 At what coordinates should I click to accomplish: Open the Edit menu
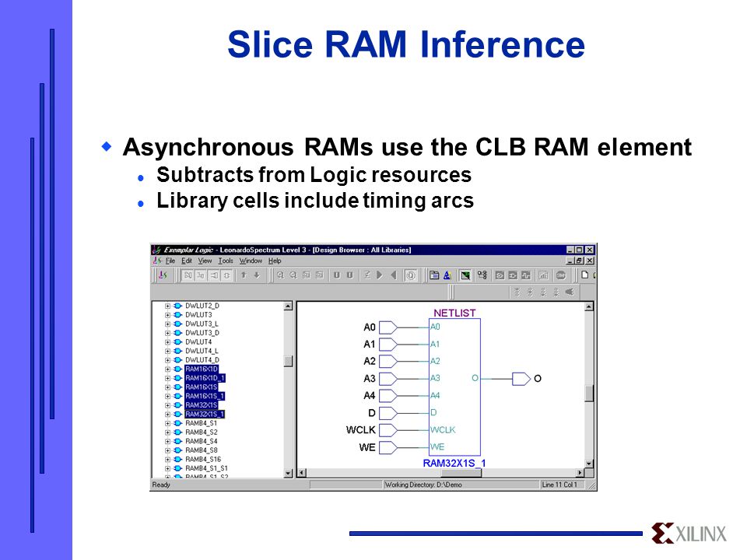tap(186, 261)
